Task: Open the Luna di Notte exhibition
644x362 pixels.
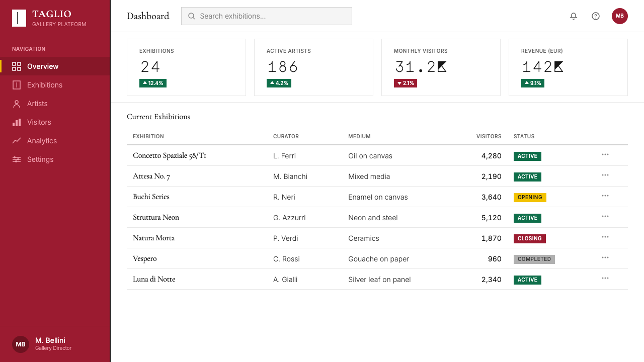Action: pyautogui.click(x=154, y=279)
